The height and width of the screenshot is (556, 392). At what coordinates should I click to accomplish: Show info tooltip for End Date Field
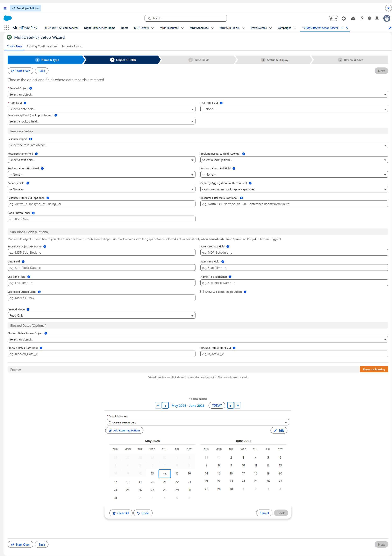221,103
